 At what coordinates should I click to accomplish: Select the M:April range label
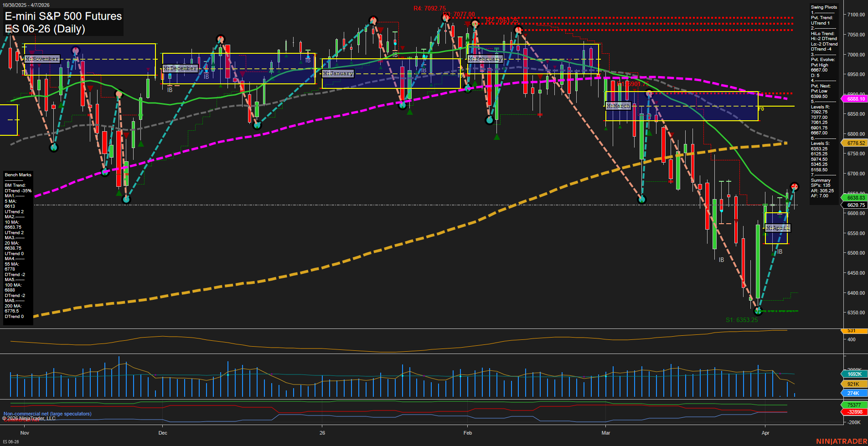[777, 228]
